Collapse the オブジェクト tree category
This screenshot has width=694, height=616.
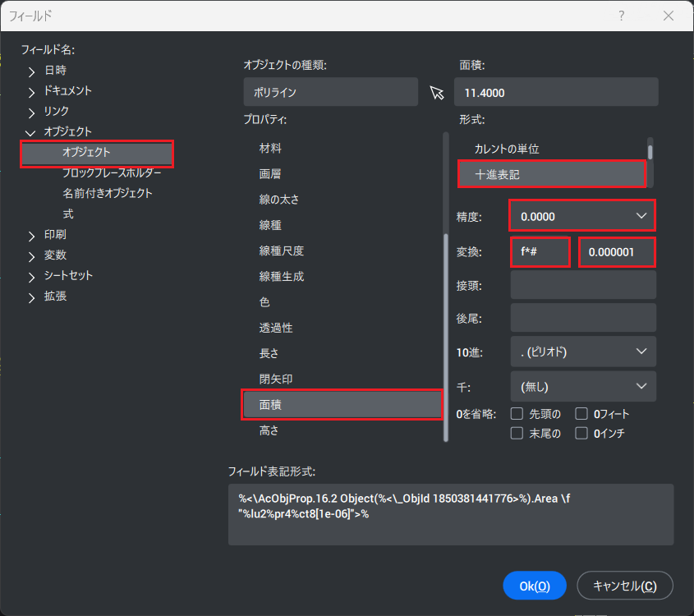(x=31, y=132)
